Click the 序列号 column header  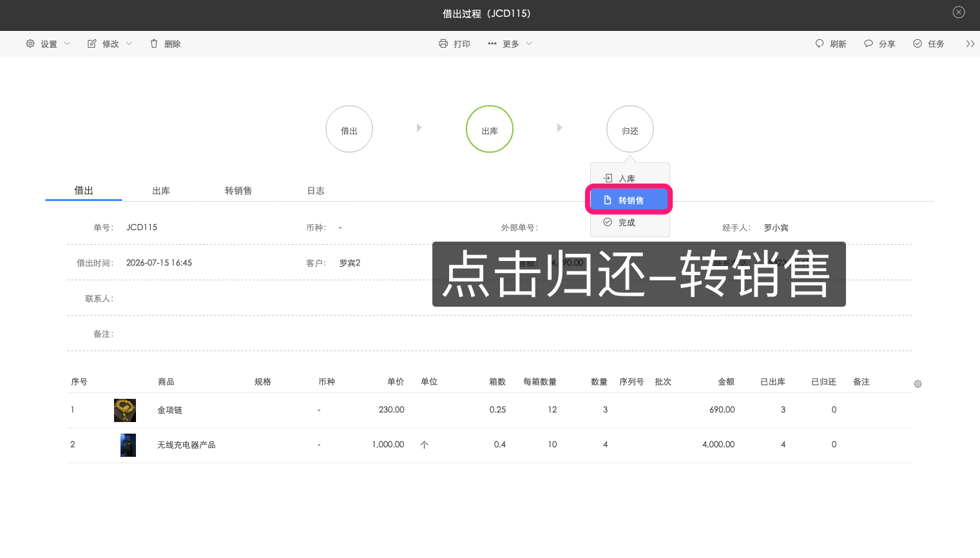tap(631, 381)
